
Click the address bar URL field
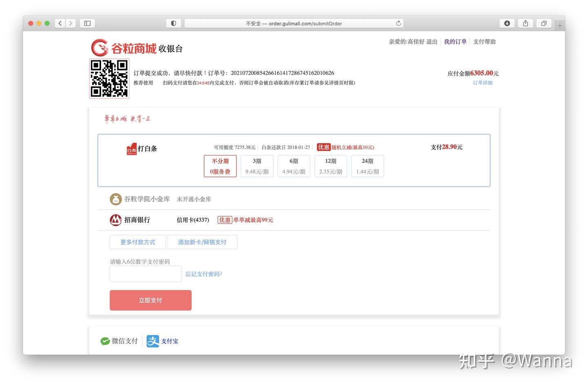click(x=294, y=23)
